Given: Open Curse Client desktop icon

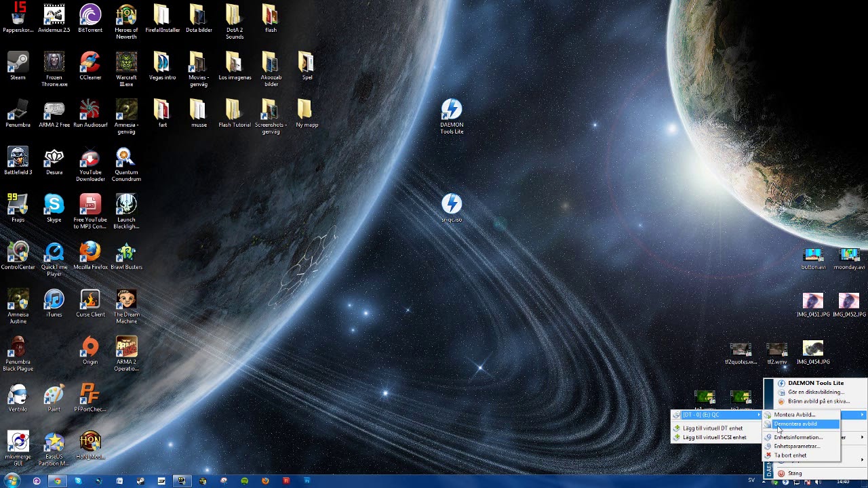Looking at the screenshot, I should [90, 303].
